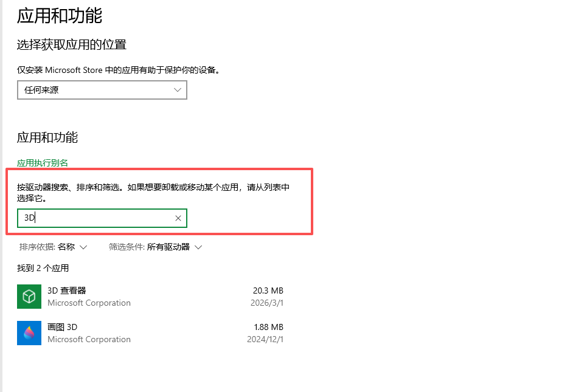Click the 找到 2 个应用 result count

(x=43, y=268)
